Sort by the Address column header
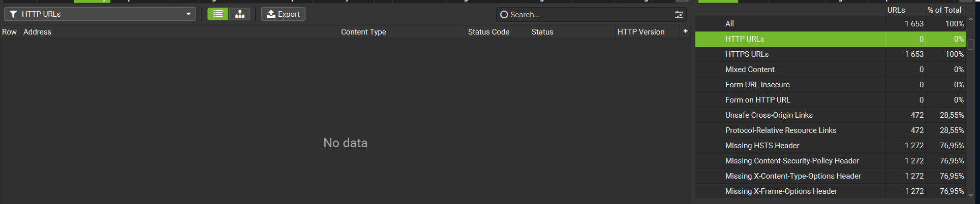The width and height of the screenshot is (980, 204). click(38, 32)
